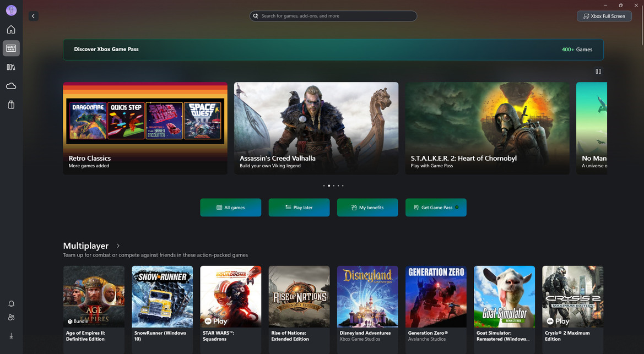
Task: Open the Play later list
Action: coord(299,208)
